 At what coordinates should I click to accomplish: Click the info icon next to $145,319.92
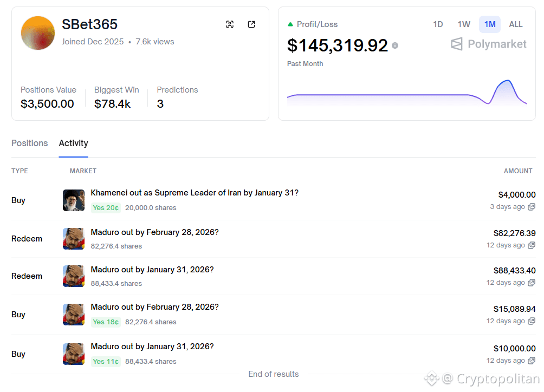click(395, 45)
